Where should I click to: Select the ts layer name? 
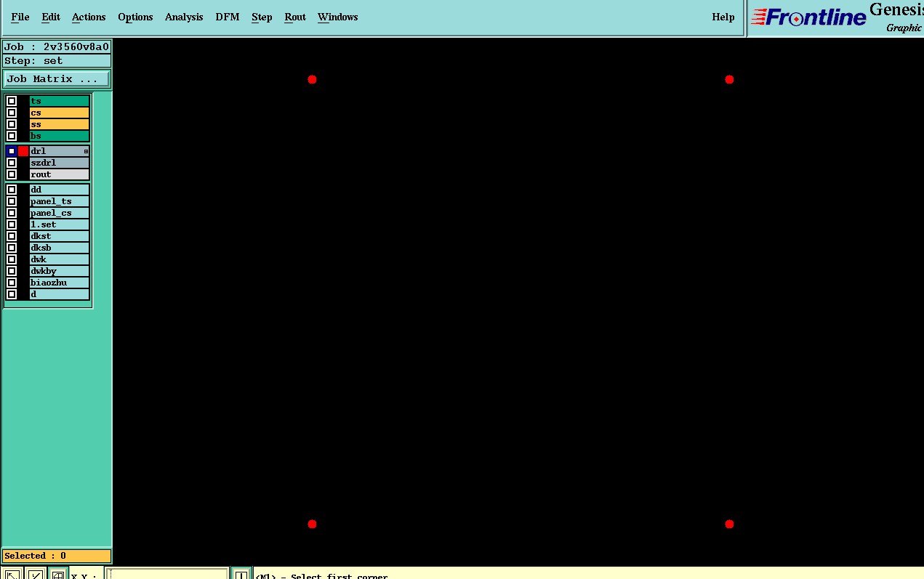pyautogui.click(x=60, y=101)
